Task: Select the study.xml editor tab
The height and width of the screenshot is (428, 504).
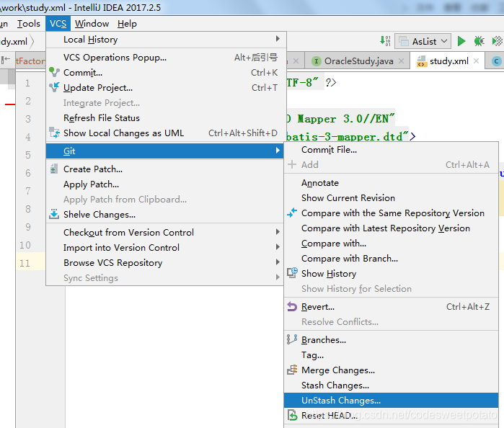Action: [x=448, y=61]
